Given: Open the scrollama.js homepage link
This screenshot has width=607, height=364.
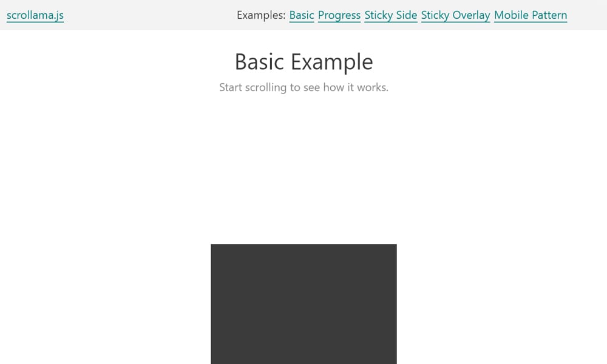Looking at the screenshot, I should pyautogui.click(x=35, y=15).
